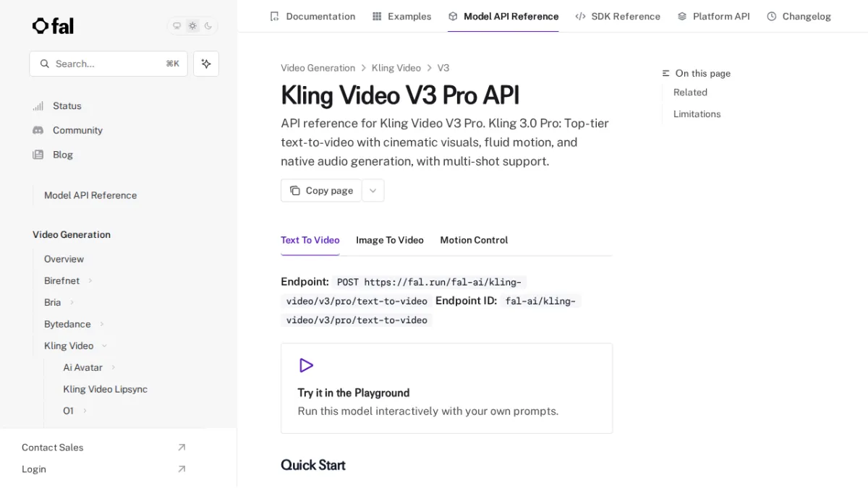Open the Copy page dropdown arrow
Screen dimensions: 868x488
(x=373, y=191)
